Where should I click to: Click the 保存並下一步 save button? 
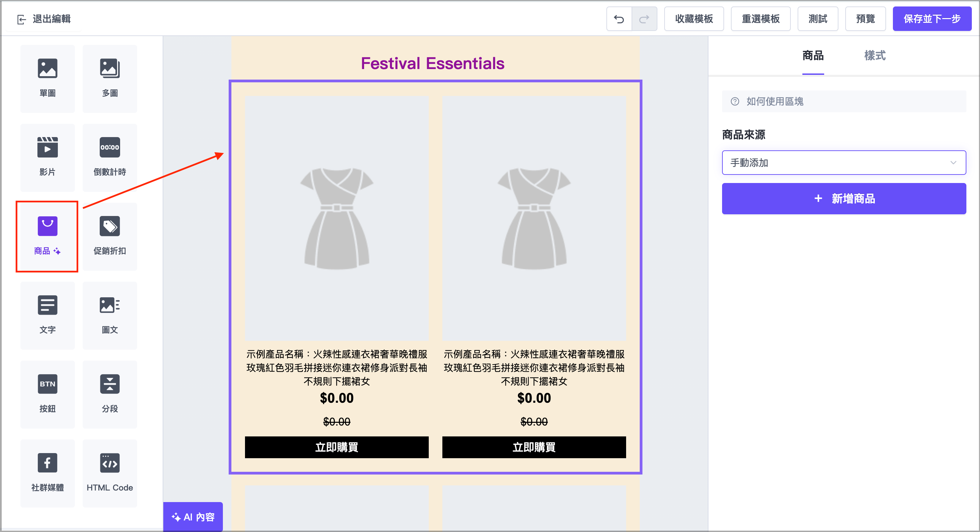pyautogui.click(x=932, y=19)
